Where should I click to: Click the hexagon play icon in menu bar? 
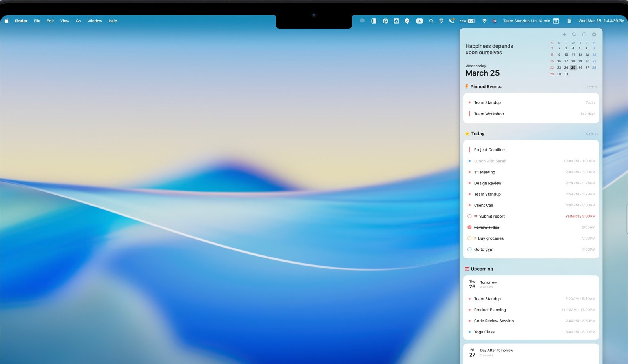tap(407, 21)
